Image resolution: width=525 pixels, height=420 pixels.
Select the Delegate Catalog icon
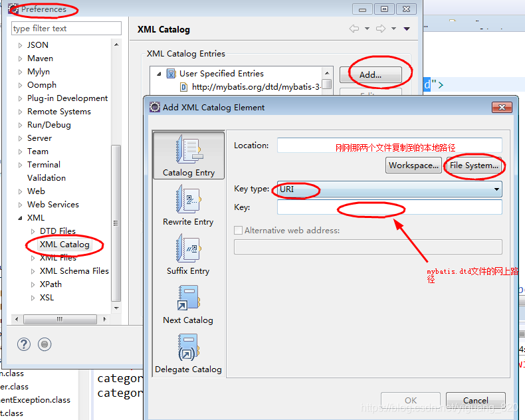pos(189,347)
